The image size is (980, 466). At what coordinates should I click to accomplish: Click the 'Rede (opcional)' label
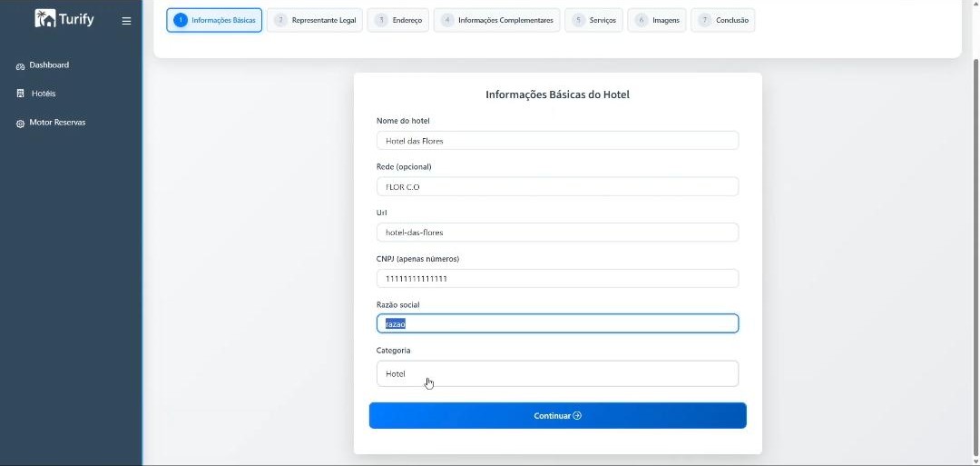tap(404, 166)
